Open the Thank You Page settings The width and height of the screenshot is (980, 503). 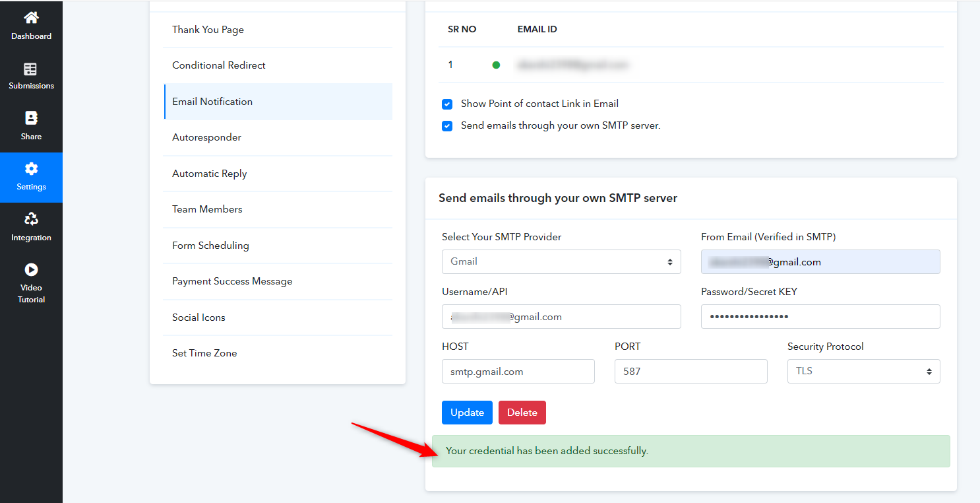(278, 30)
